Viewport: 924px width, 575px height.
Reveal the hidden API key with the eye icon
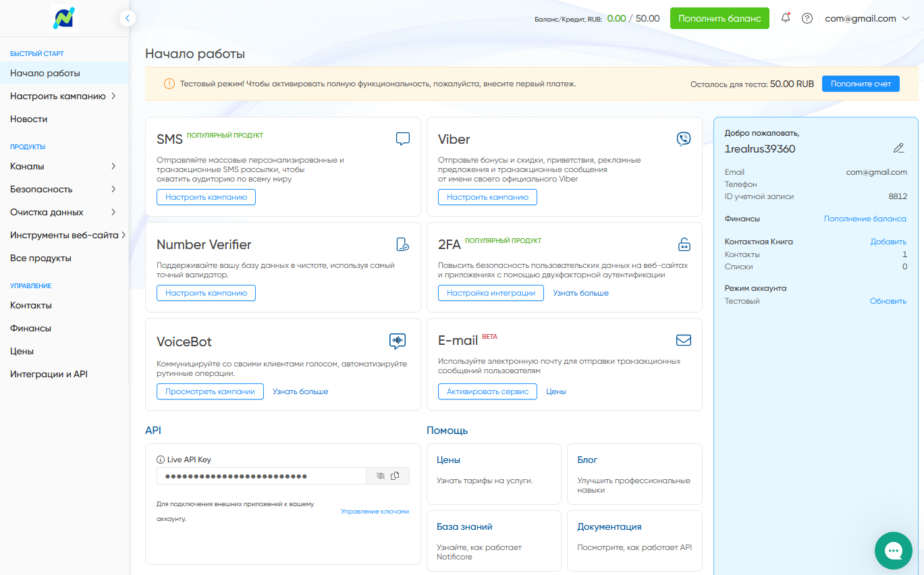tap(380, 476)
